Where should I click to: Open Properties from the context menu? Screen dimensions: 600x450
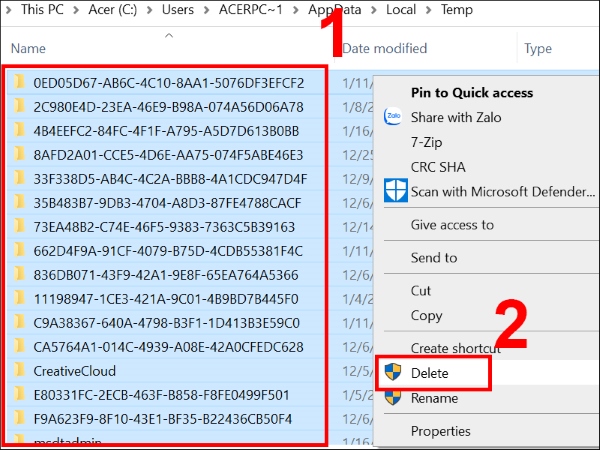[x=440, y=431]
